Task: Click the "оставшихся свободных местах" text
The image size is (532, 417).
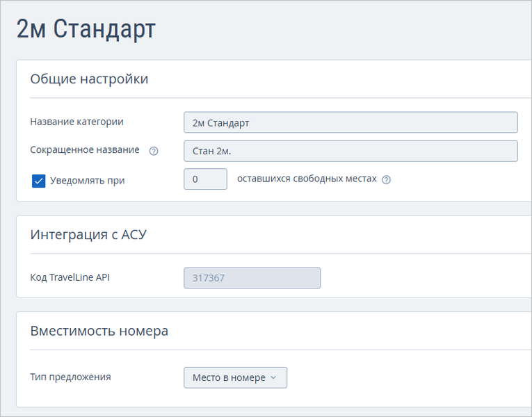Action: pos(307,179)
